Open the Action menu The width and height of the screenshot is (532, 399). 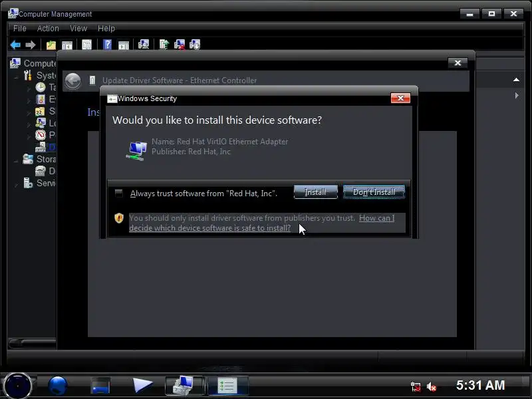coord(48,29)
